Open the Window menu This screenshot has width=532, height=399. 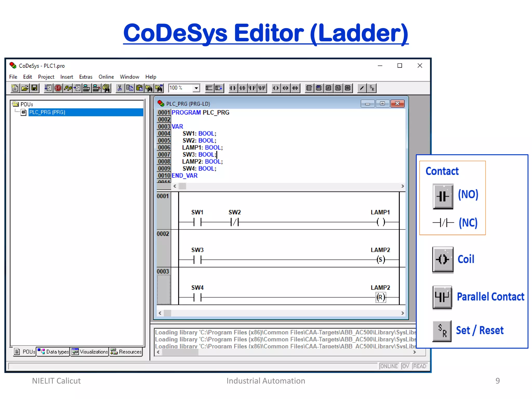(130, 77)
